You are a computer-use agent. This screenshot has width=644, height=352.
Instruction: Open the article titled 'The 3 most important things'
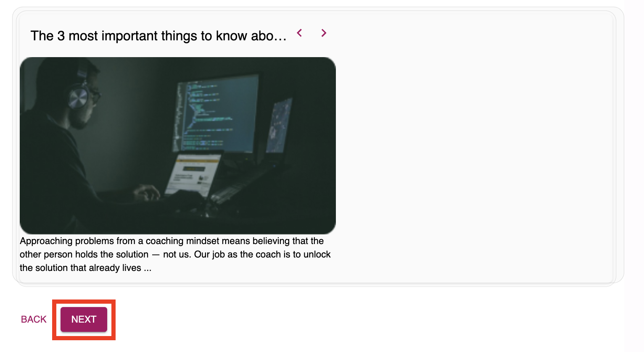coord(158,36)
